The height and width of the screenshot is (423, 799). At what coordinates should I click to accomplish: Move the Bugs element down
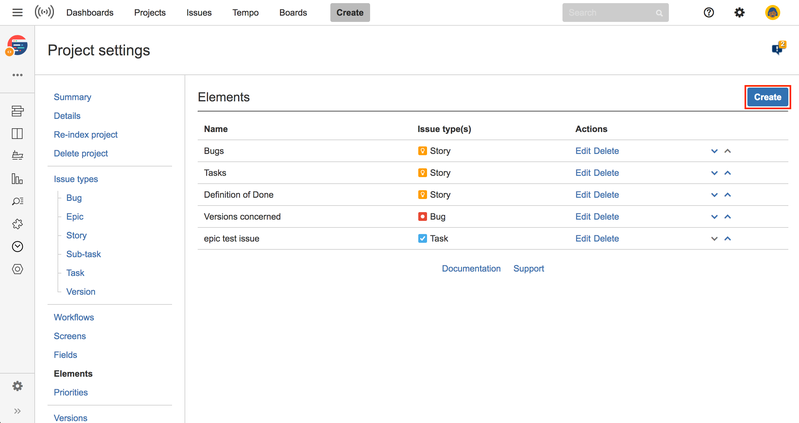[714, 151]
